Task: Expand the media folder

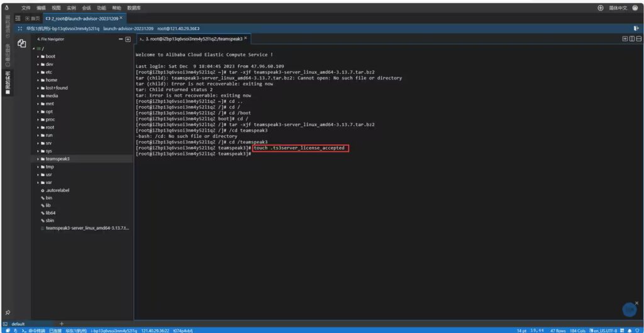Action: (38, 96)
